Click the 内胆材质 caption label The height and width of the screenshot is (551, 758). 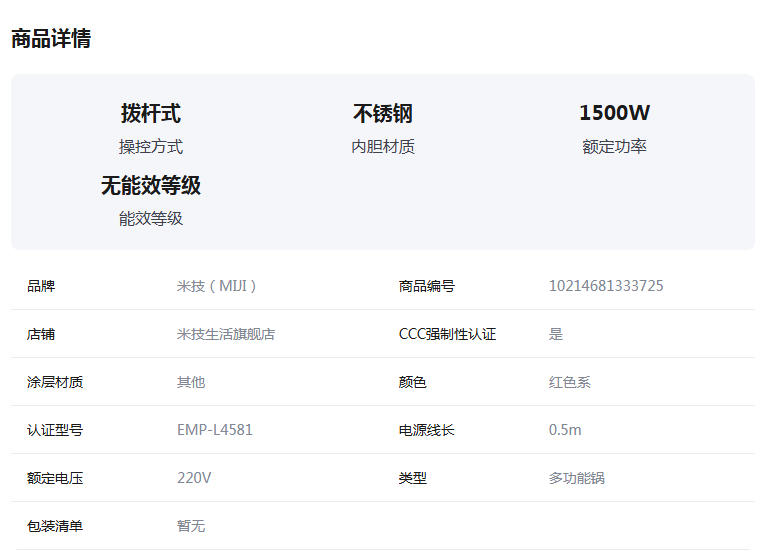pos(383,146)
